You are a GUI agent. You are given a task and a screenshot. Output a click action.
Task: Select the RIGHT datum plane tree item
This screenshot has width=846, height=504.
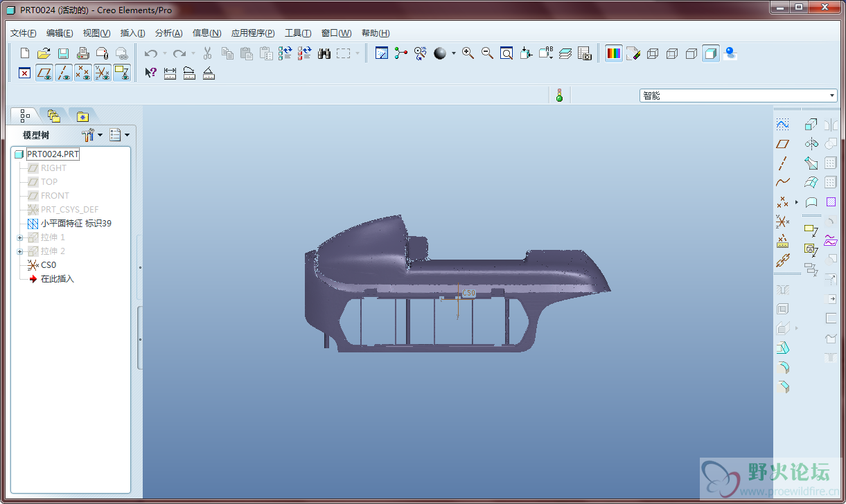point(53,168)
